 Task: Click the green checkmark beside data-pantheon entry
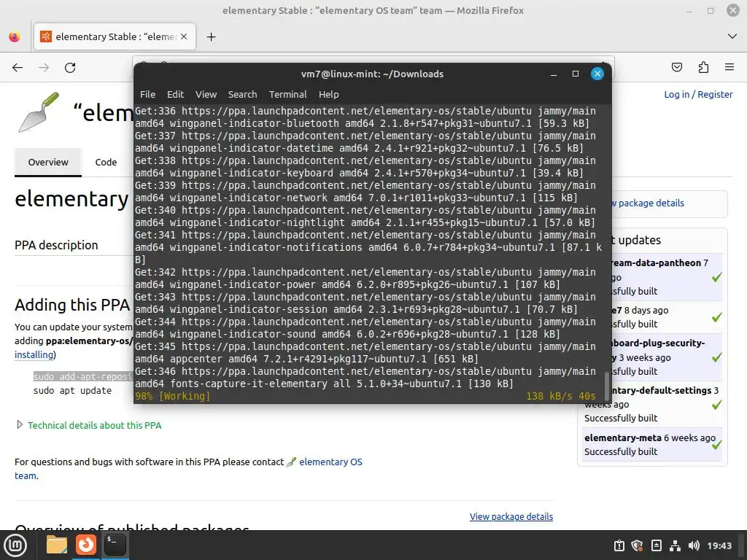click(x=716, y=277)
